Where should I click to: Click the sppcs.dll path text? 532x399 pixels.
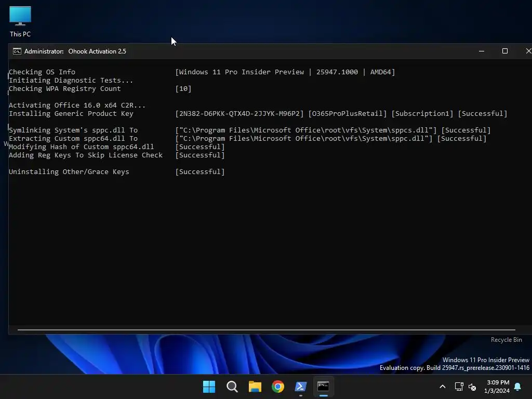[306, 130]
